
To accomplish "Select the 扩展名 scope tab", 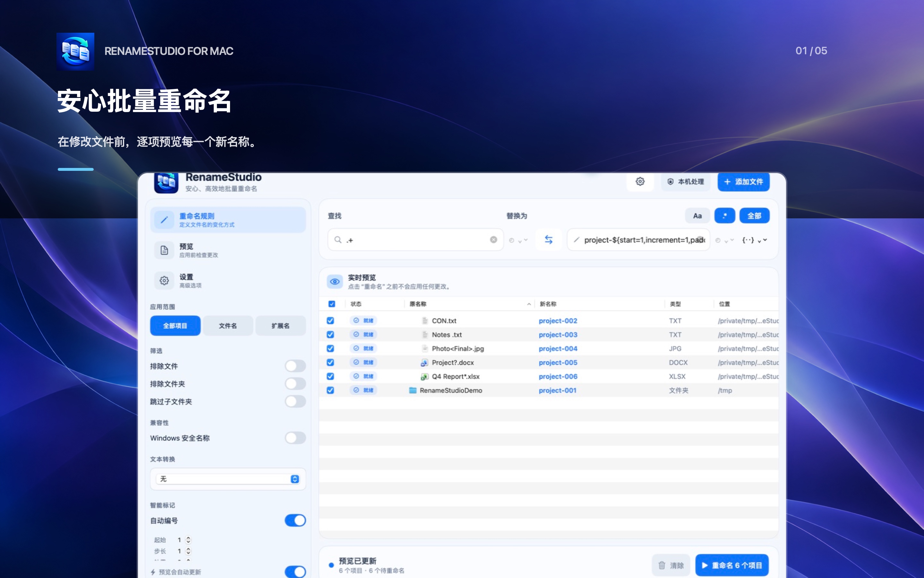I will [x=281, y=326].
